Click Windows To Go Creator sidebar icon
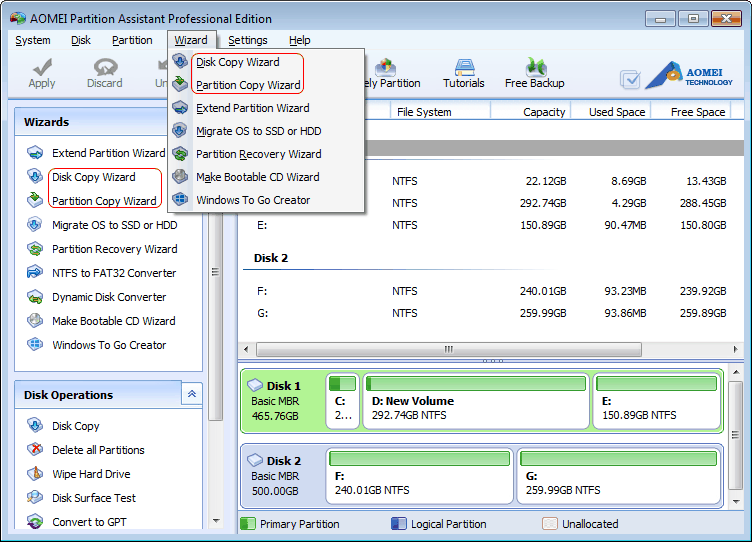 click(35, 344)
